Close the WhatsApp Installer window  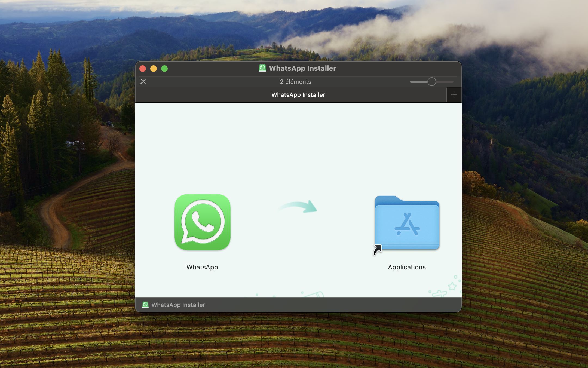[143, 69]
